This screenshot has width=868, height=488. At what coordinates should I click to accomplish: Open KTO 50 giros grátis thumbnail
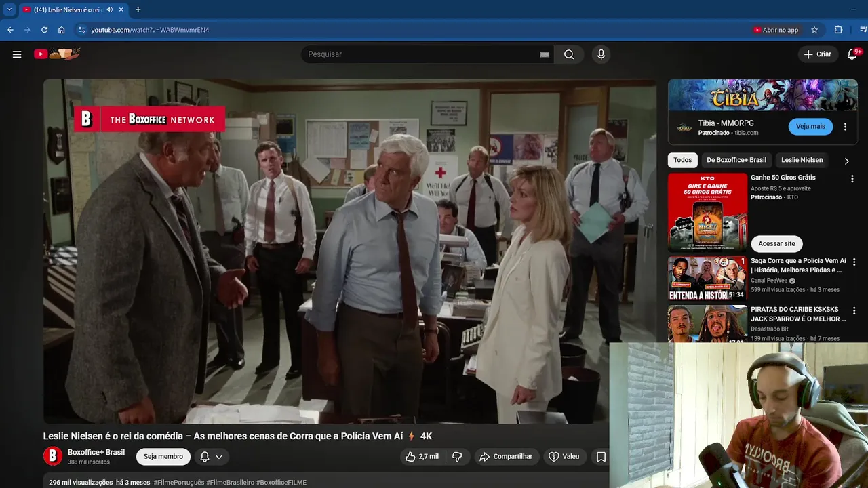click(707, 212)
